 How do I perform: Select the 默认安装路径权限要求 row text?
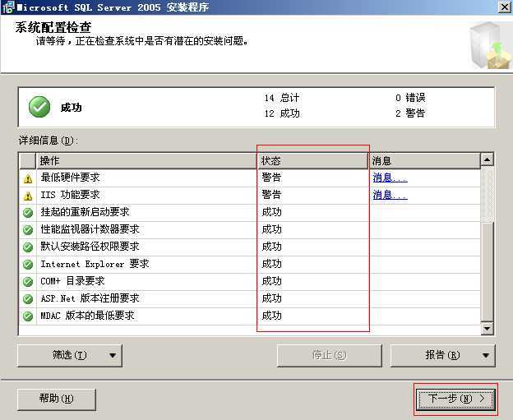90,247
